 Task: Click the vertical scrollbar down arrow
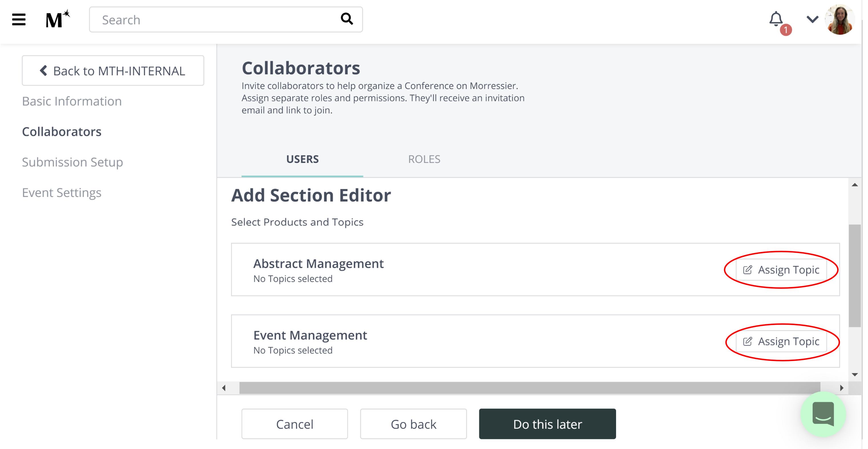[x=855, y=374]
